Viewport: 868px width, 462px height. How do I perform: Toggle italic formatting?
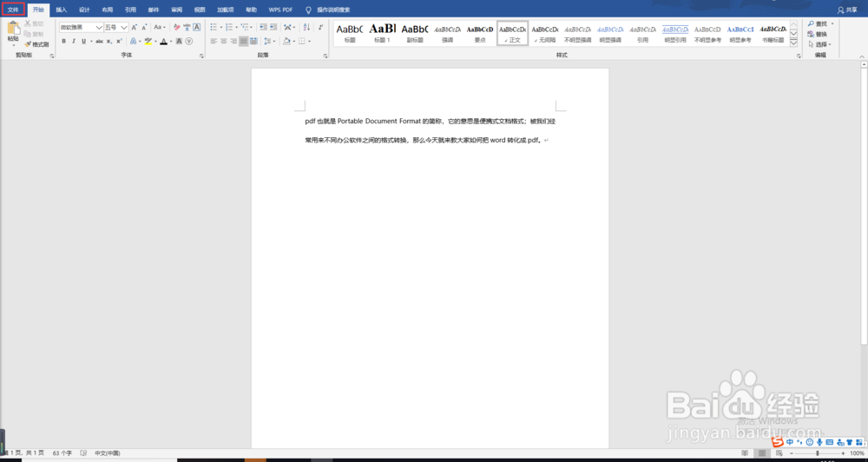click(74, 41)
